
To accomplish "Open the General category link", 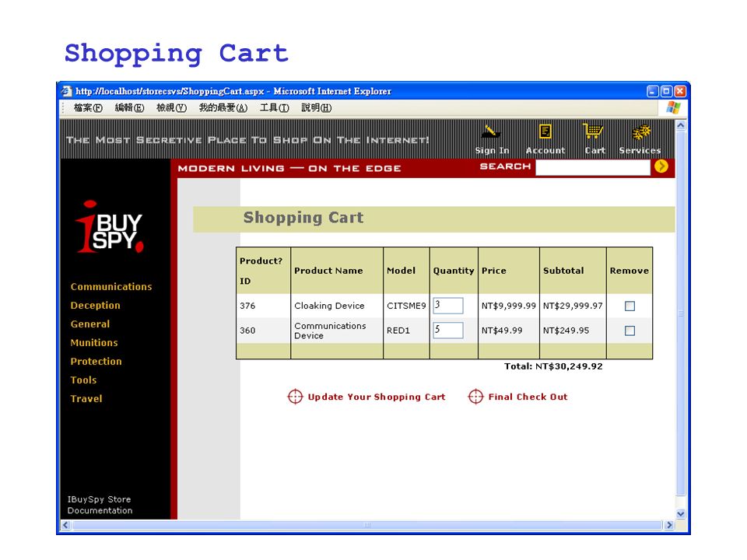I will [x=90, y=324].
